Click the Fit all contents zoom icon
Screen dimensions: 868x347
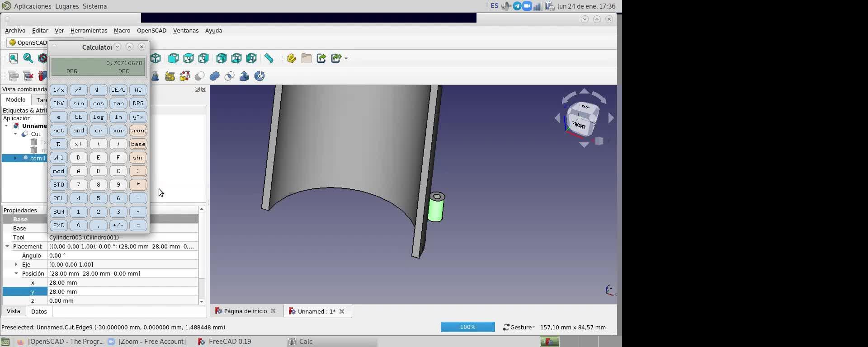[x=14, y=58]
